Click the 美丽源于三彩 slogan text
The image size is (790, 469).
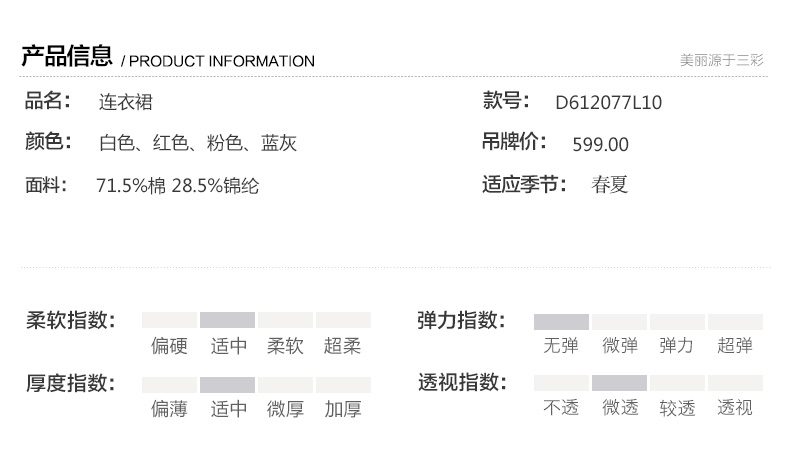pyautogui.click(x=722, y=60)
